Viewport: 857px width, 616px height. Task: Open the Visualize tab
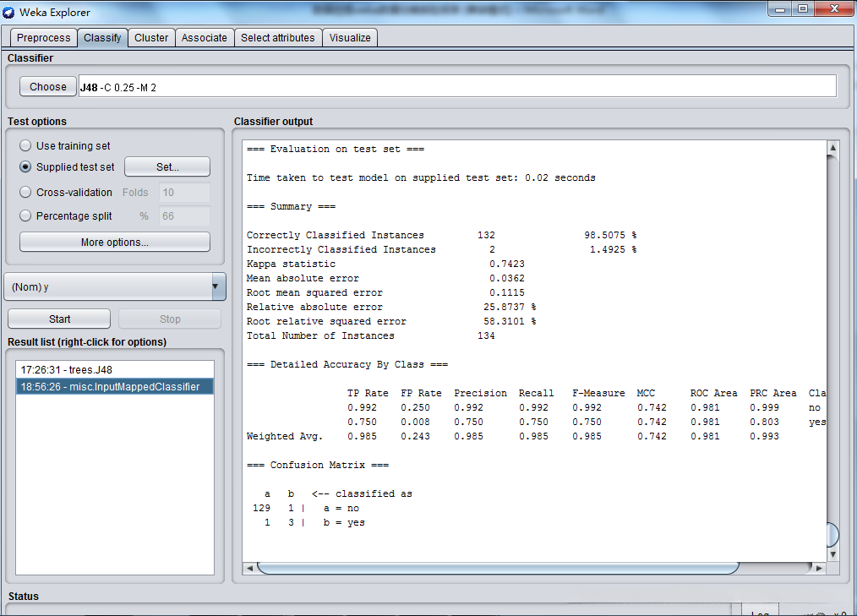(x=350, y=38)
